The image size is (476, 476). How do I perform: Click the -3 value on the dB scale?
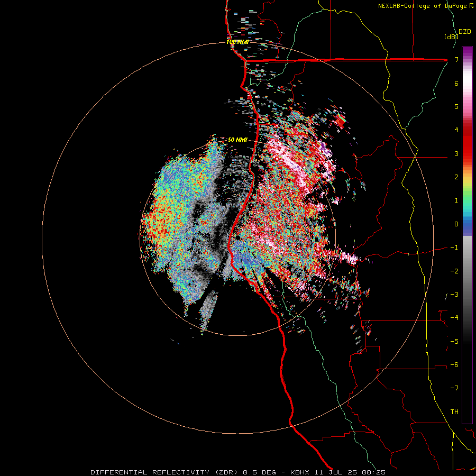click(454, 295)
